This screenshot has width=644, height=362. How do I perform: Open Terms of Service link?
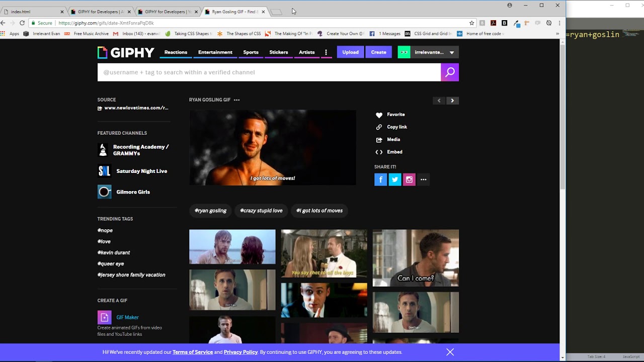click(193, 352)
